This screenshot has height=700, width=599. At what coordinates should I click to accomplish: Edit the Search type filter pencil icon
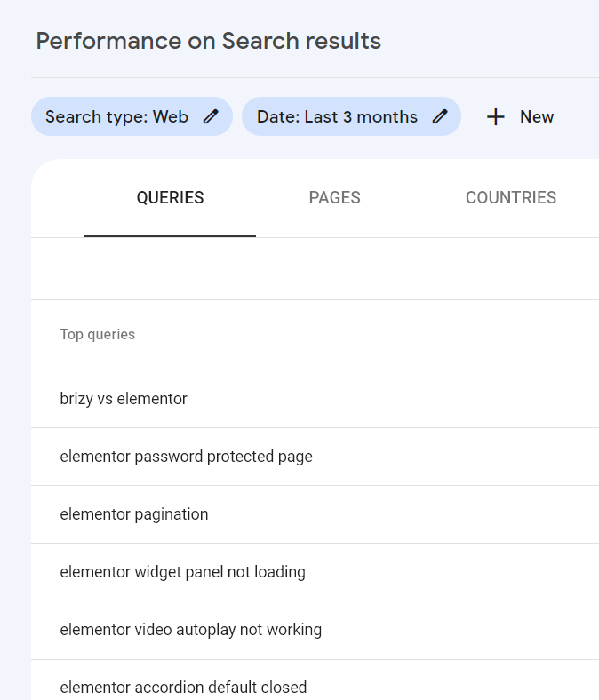[211, 116]
